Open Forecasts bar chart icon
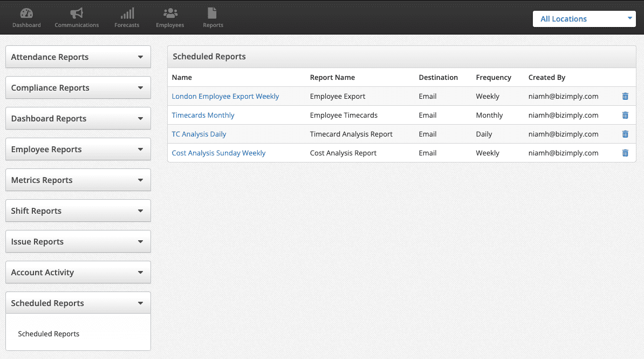Screen dimensions: 644x359 click(127, 13)
